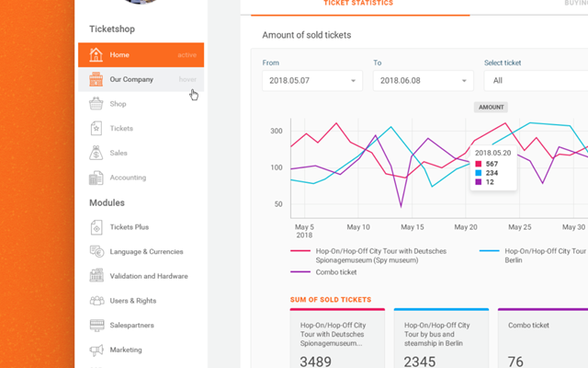Click the Validation and Hardware icon
Viewport: 588px width, 368px height.
(x=96, y=276)
